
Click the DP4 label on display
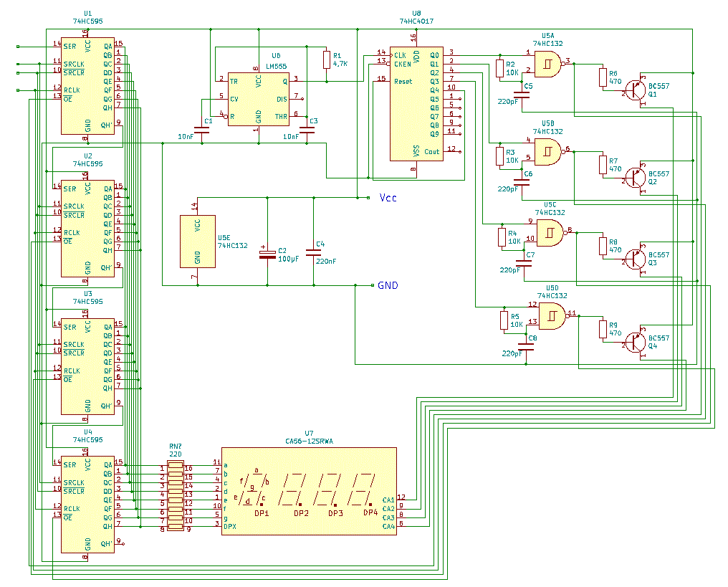click(370, 512)
